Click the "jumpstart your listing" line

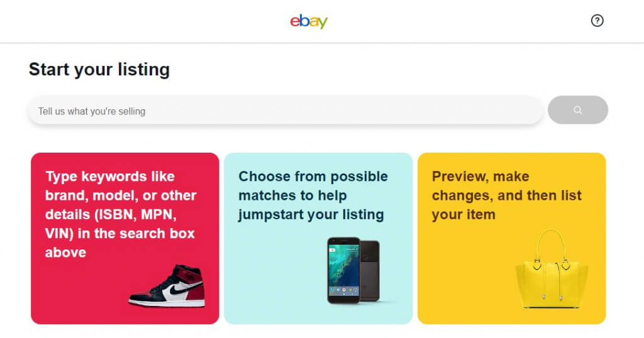(x=311, y=214)
